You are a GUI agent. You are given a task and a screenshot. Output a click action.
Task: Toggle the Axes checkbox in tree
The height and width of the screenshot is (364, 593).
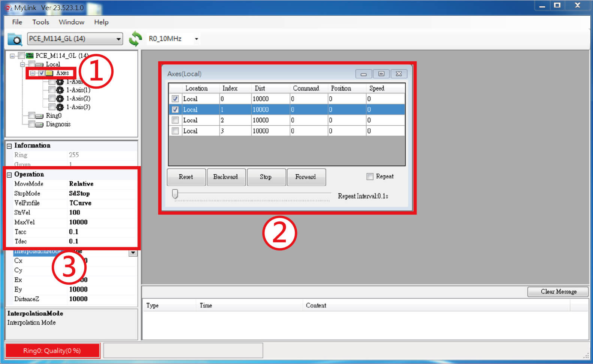coord(42,73)
